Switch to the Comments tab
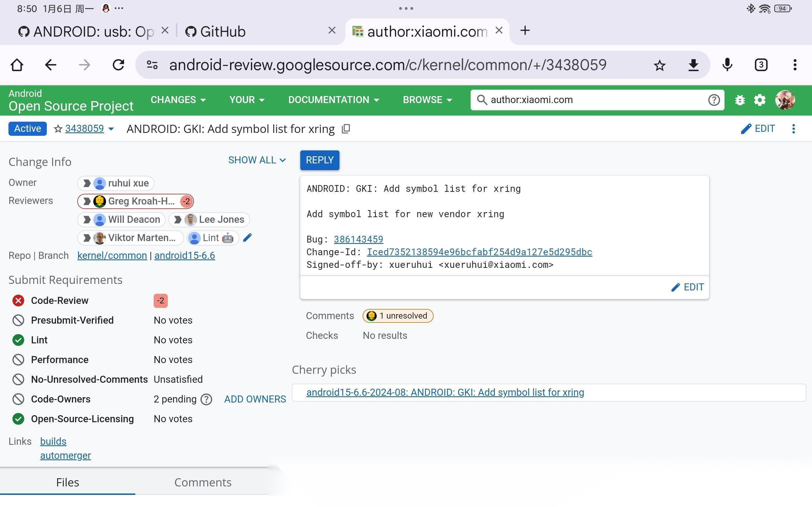The image size is (812, 507). click(x=203, y=482)
